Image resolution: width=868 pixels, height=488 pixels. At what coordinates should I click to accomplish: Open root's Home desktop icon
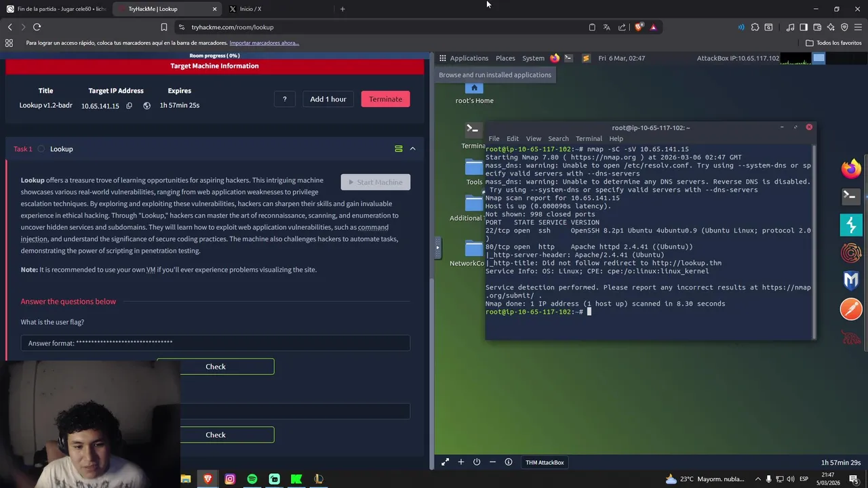coord(474,93)
